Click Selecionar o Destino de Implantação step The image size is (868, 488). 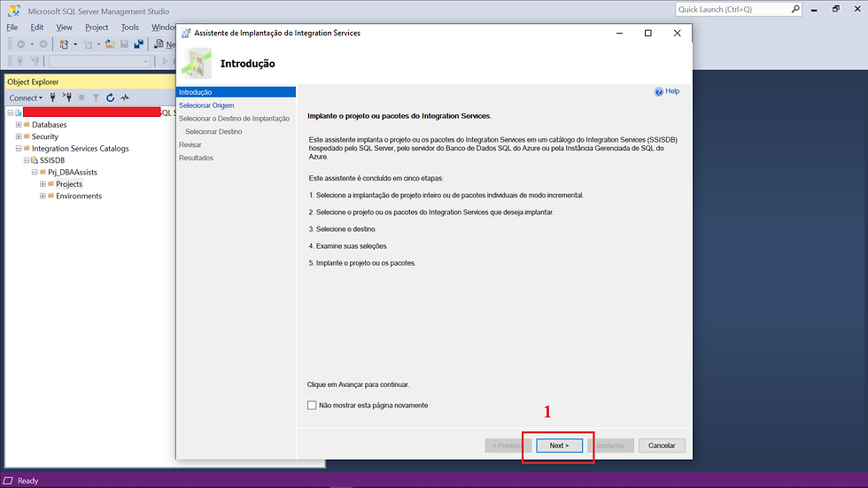(234, 119)
